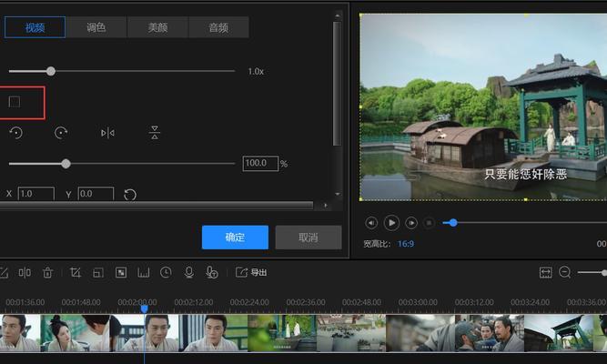Step back one frame in preview

pos(371,223)
